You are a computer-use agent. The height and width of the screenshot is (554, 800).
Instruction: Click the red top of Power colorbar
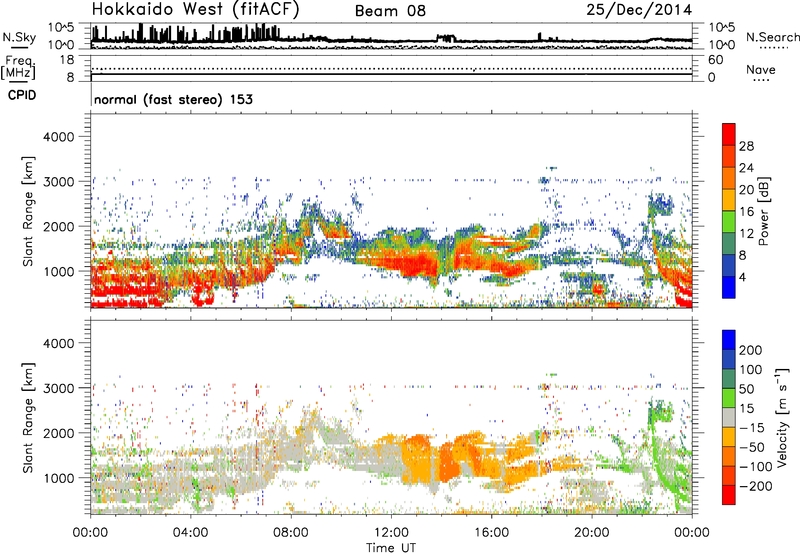(x=729, y=134)
